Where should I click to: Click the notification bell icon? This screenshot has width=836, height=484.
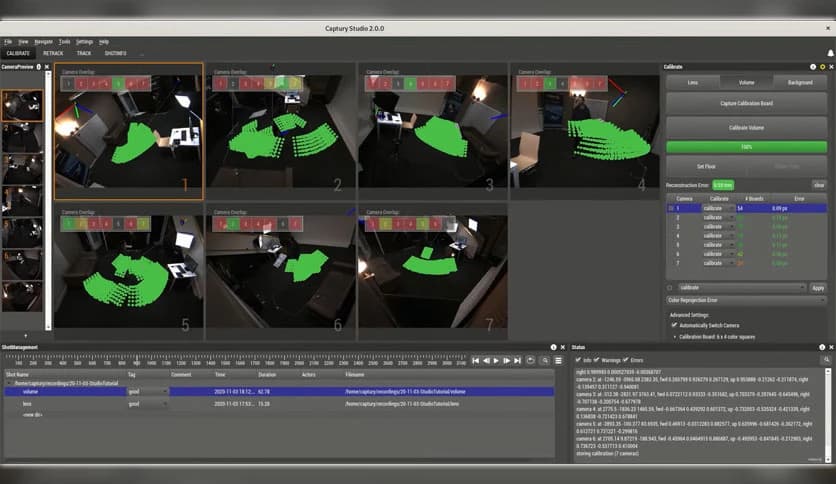click(x=830, y=53)
